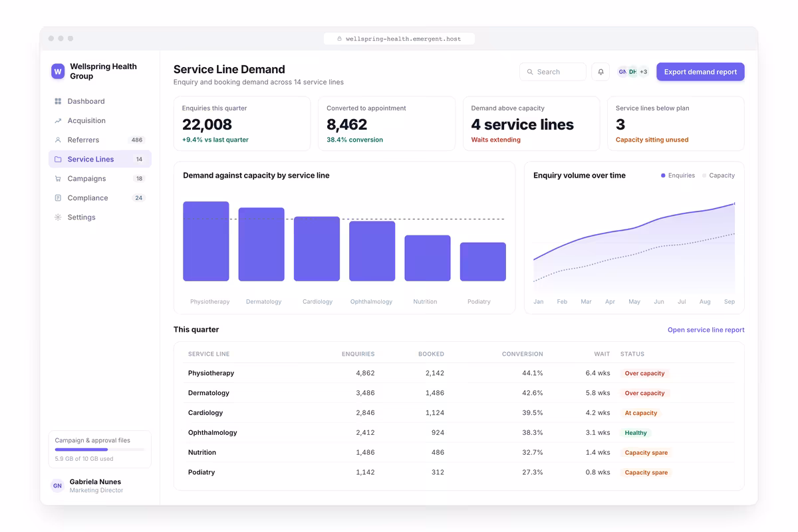
Task: Click Ophthalmology in the table
Action: (213, 432)
